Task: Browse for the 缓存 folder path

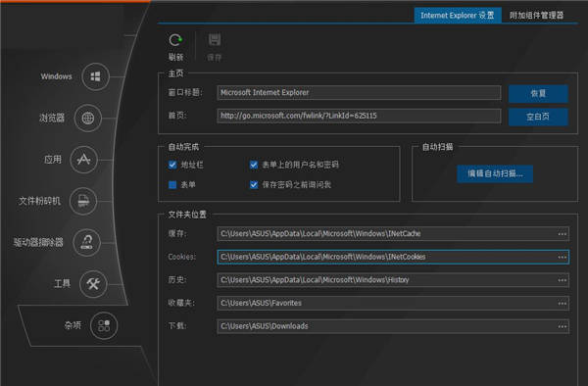Action: (562, 234)
